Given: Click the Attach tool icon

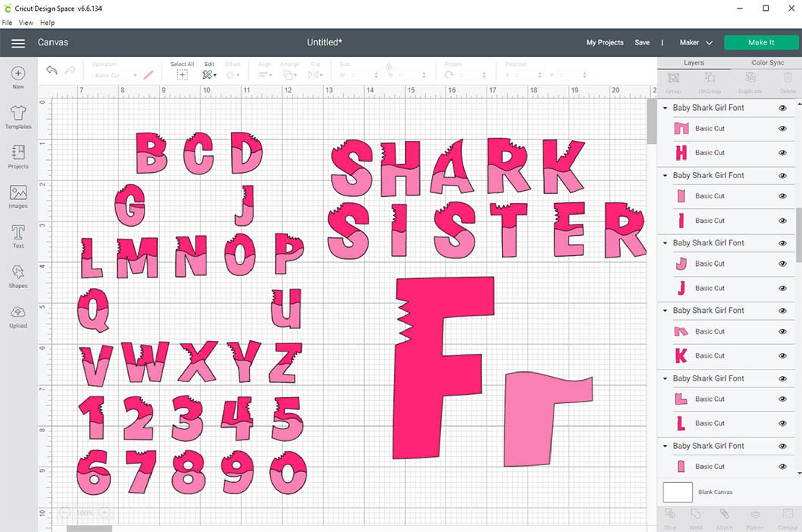Looking at the screenshot, I should pos(724,514).
